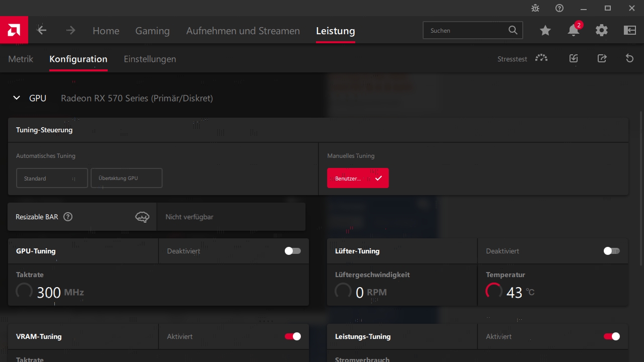Open settings gear icon
644x362 pixels.
602,31
